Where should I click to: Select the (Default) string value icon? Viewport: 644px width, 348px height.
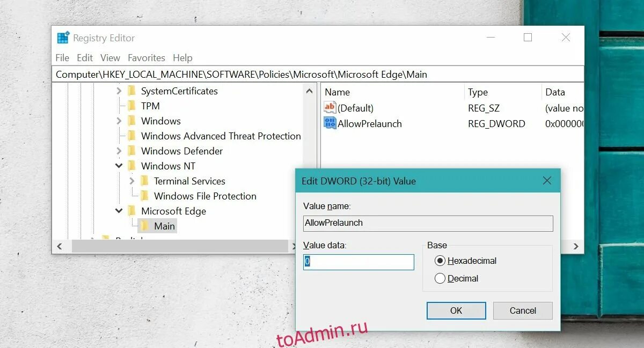point(330,108)
